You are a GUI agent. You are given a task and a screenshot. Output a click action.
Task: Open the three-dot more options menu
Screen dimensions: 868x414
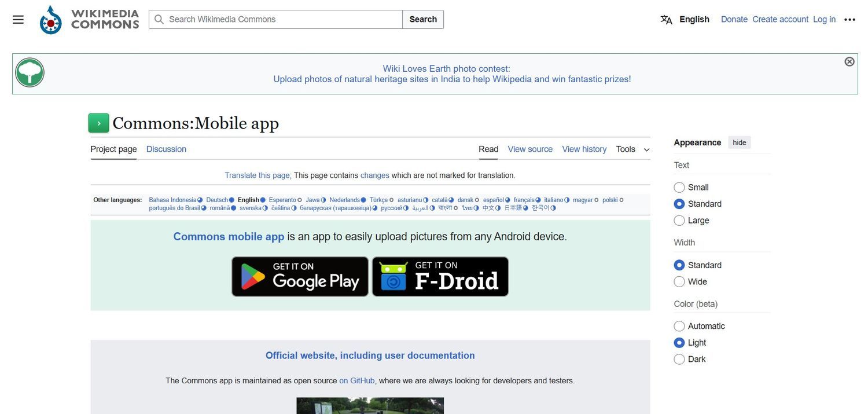(x=849, y=19)
